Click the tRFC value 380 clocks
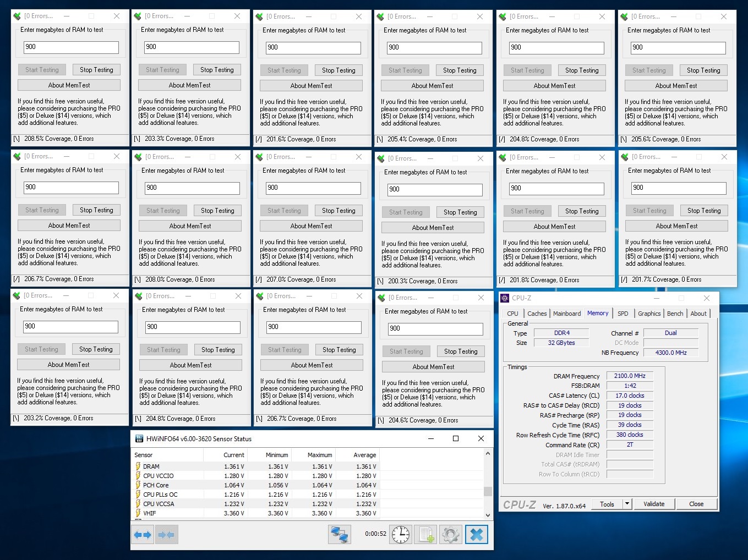 (x=630, y=435)
